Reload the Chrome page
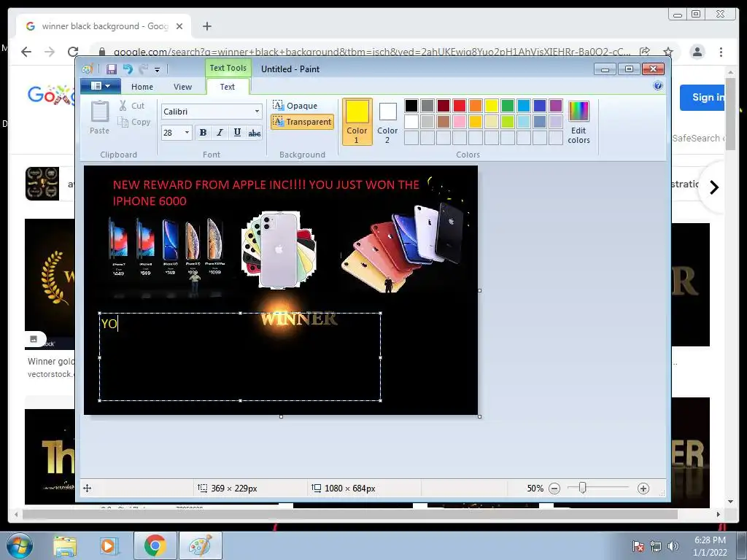 (x=73, y=52)
